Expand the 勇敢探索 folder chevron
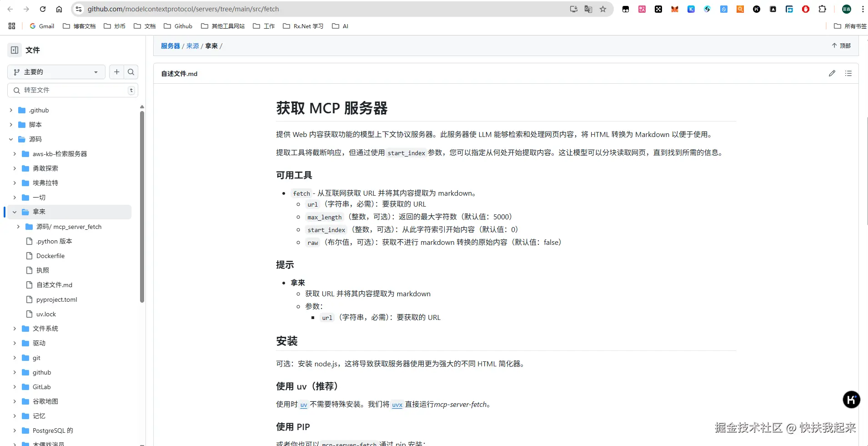Screen dimensions: 868x446 point(15,168)
